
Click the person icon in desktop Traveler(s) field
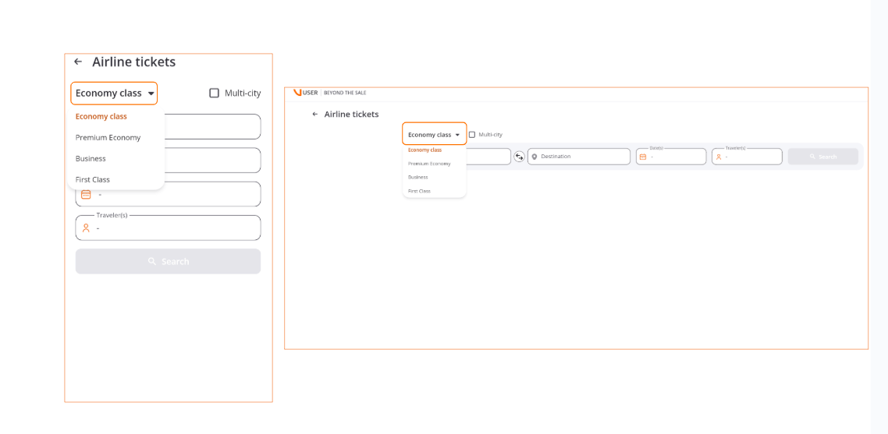pyautogui.click(x=719, y=157)
